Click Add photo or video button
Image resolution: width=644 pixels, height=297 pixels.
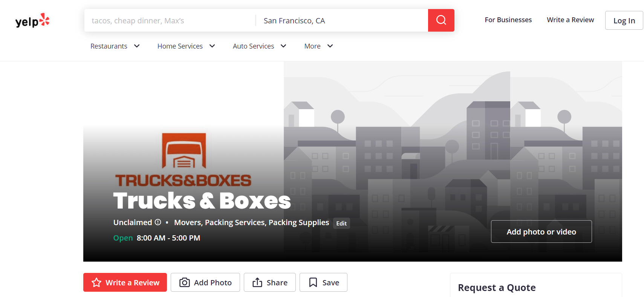click(x=541, y=232)
